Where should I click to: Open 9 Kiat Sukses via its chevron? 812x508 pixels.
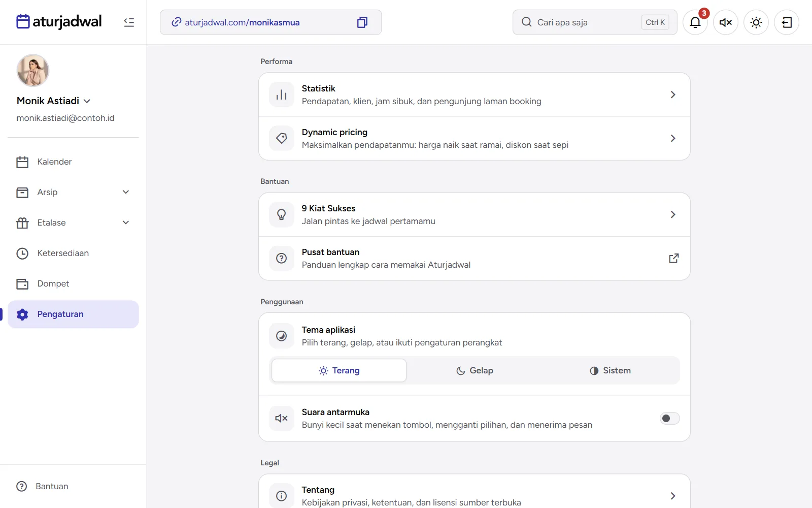pos(673,214)
